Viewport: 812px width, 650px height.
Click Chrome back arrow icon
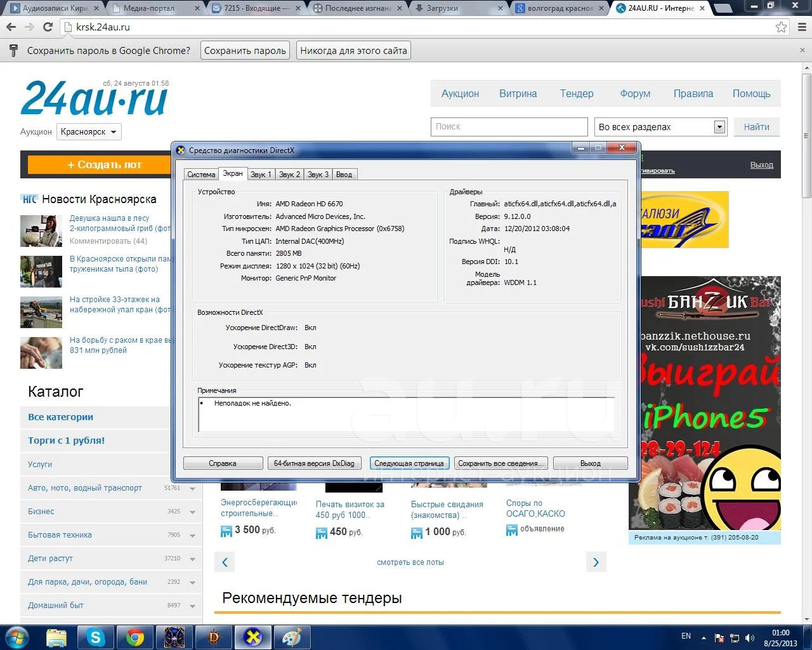point(11,27)
